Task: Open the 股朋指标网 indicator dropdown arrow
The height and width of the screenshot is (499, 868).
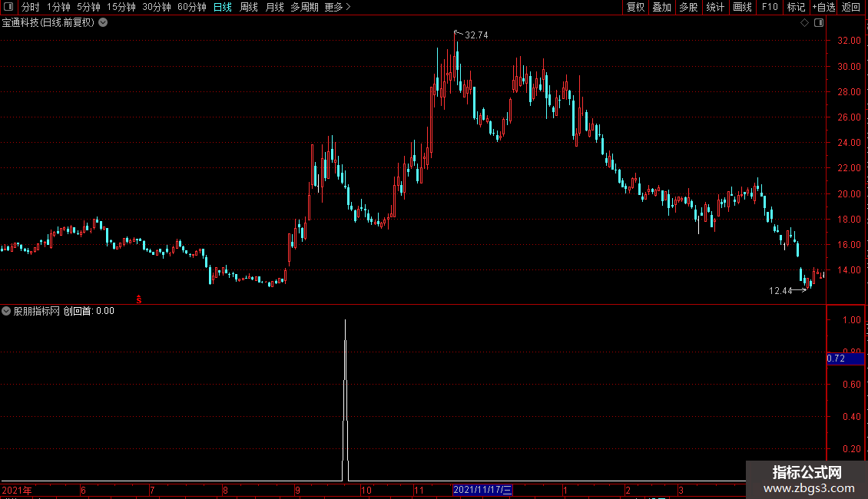Action: [x=6, y=311]
